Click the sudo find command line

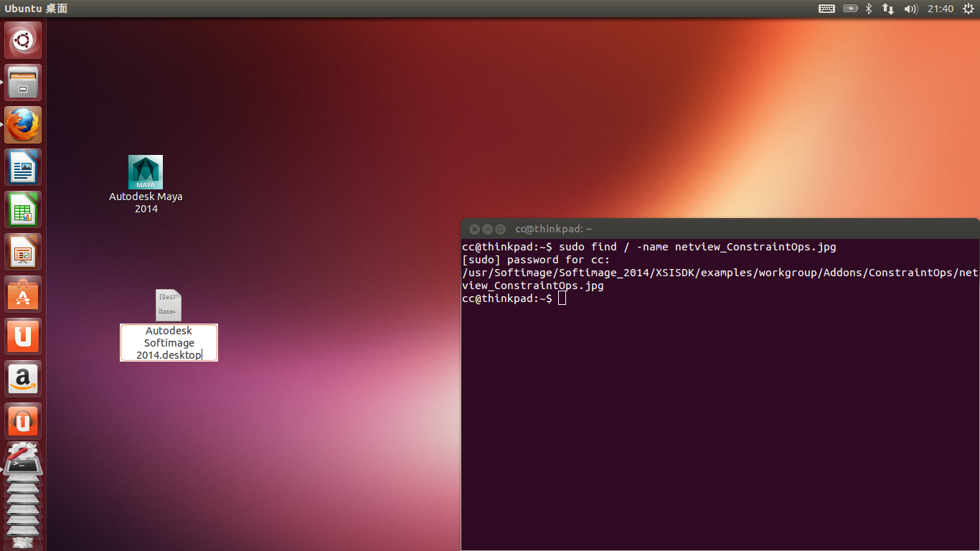point(649,247)
